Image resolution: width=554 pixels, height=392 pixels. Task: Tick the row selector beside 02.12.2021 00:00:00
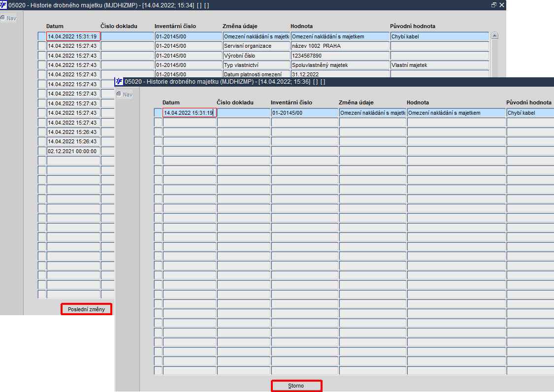point(42,151)
